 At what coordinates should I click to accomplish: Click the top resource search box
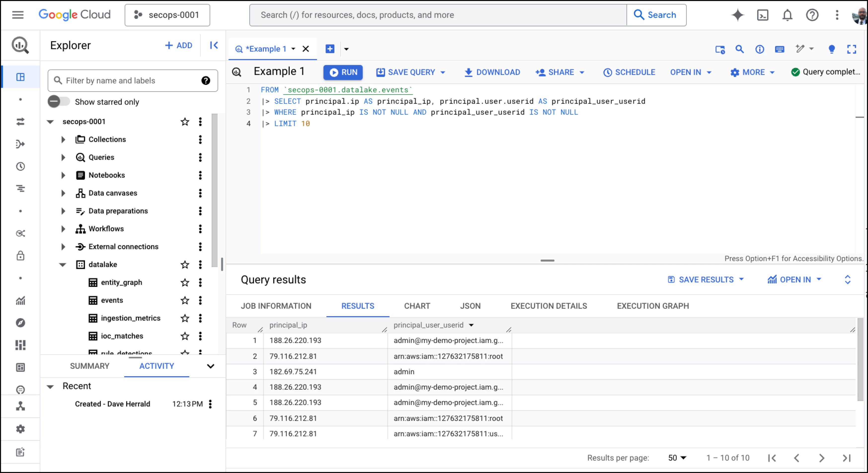tap(438, 15)
